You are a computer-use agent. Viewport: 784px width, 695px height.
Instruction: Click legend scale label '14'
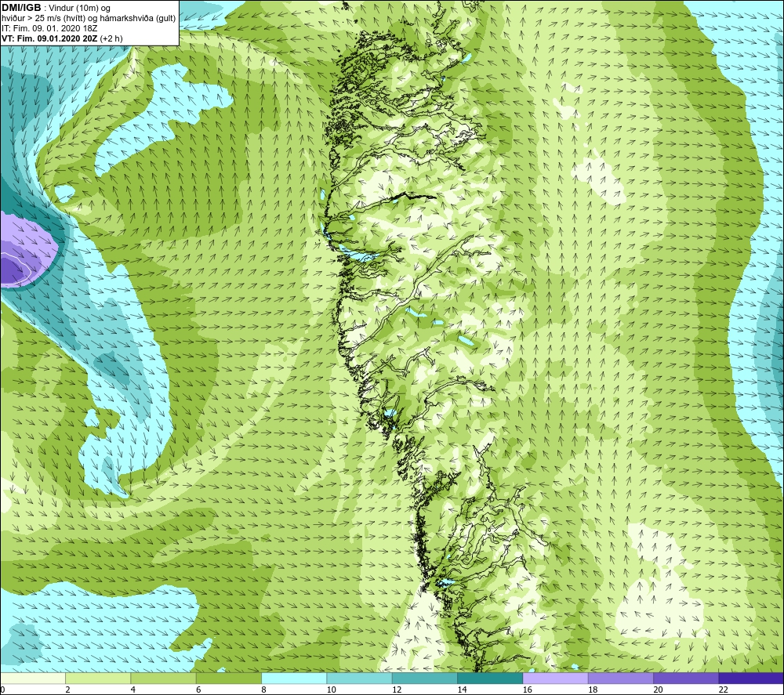[462, 690]
